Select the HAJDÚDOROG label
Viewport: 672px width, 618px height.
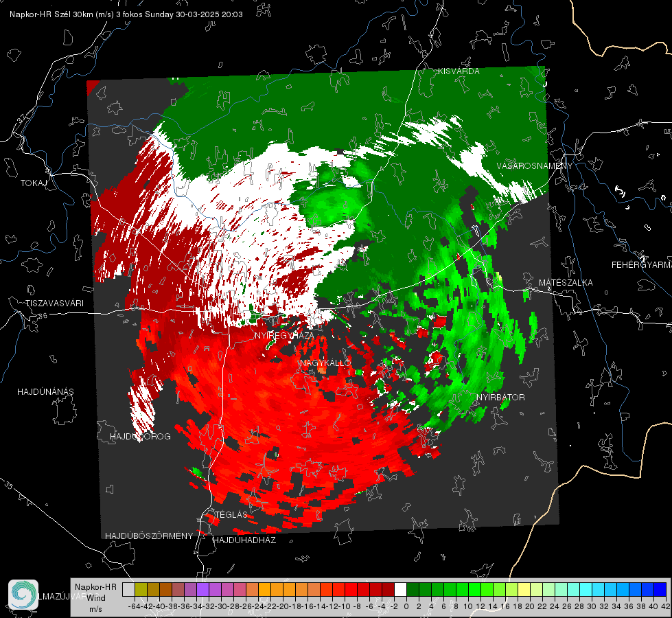(x=140, y=437)
